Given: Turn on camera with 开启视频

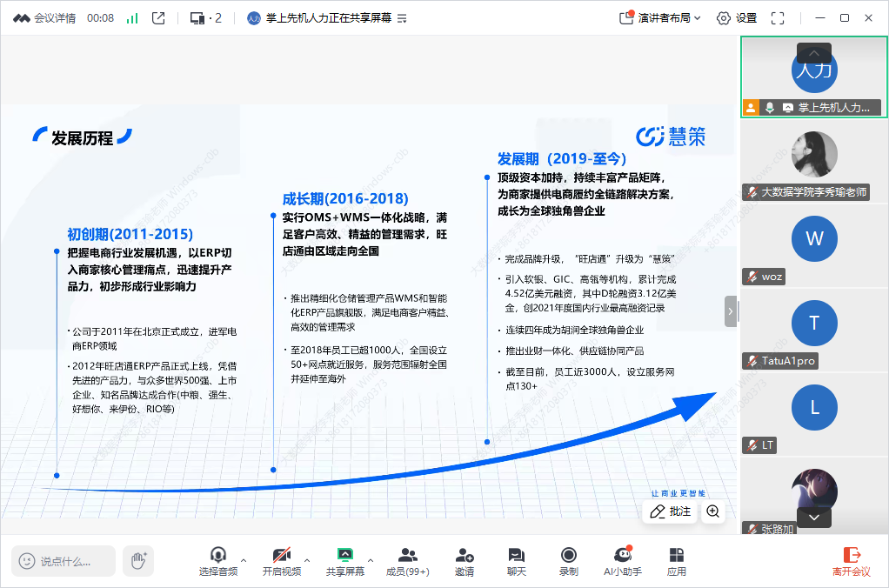Looking at the screenshot, I should tap(281, 561).
